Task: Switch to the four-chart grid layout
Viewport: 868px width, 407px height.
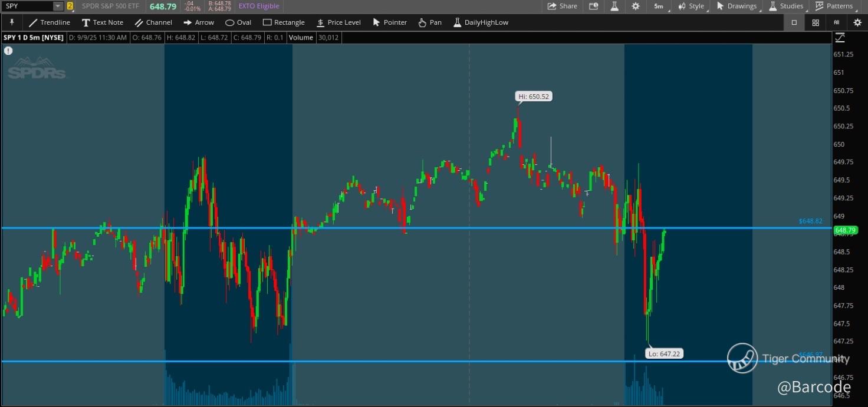Action: pos(816,22)
